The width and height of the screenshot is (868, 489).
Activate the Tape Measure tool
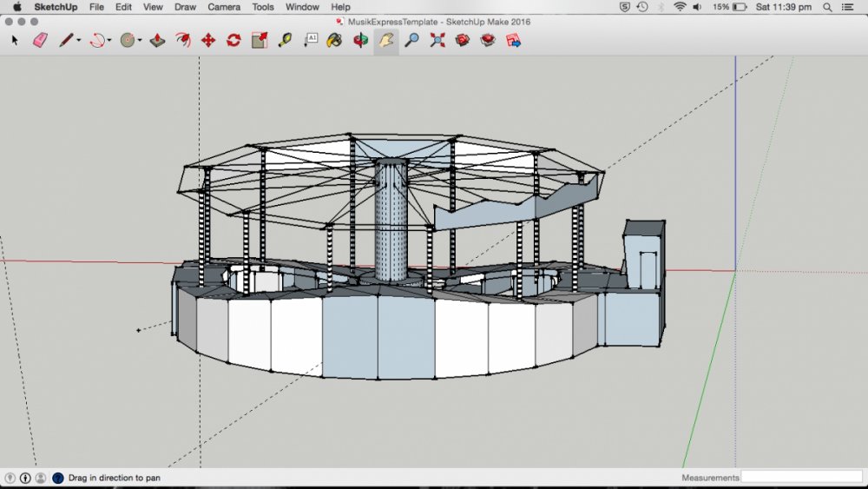coord(284,40)
